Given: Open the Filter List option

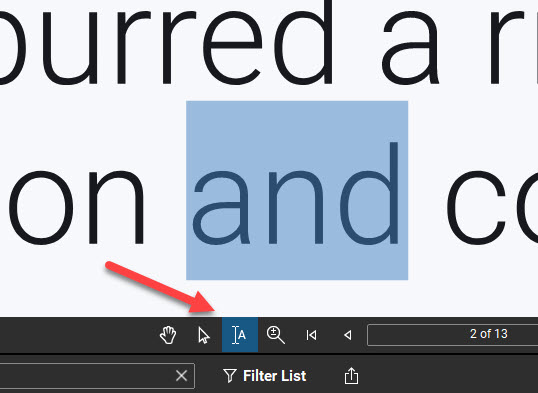Looking at the screenshot, I should (265, 375).
